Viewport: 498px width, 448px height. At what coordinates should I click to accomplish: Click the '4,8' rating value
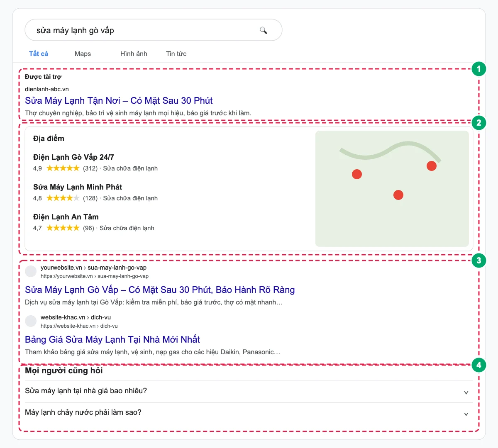pyautogui.click(x=37, y=198)
